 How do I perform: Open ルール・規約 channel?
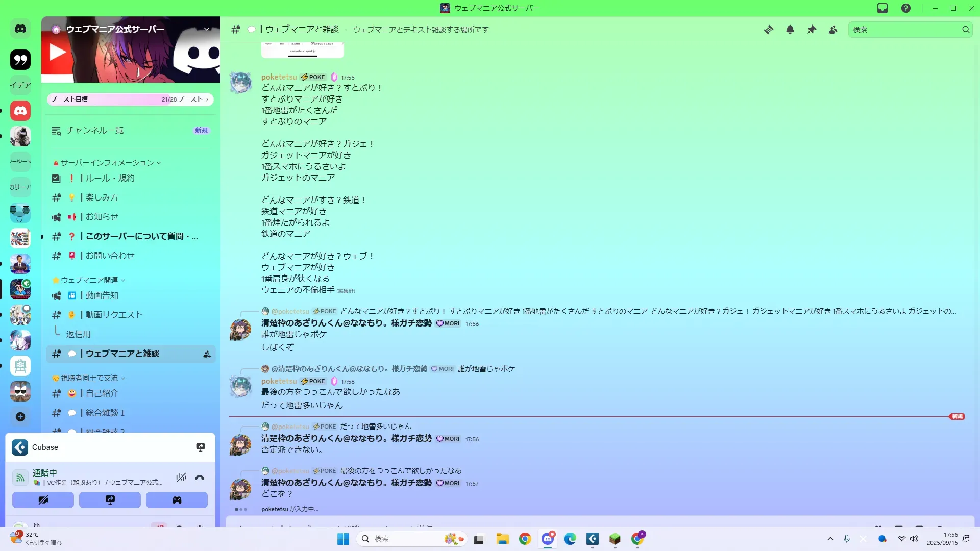click(x=110, y=178)
